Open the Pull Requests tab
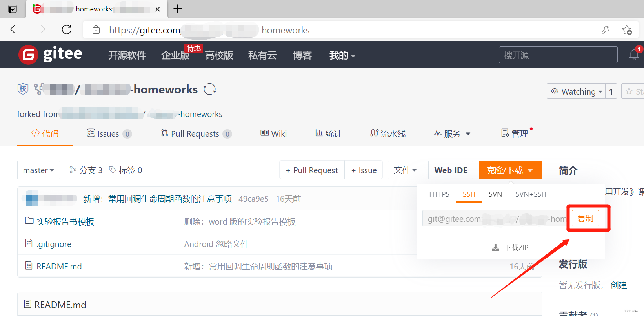 pos(196,133)
